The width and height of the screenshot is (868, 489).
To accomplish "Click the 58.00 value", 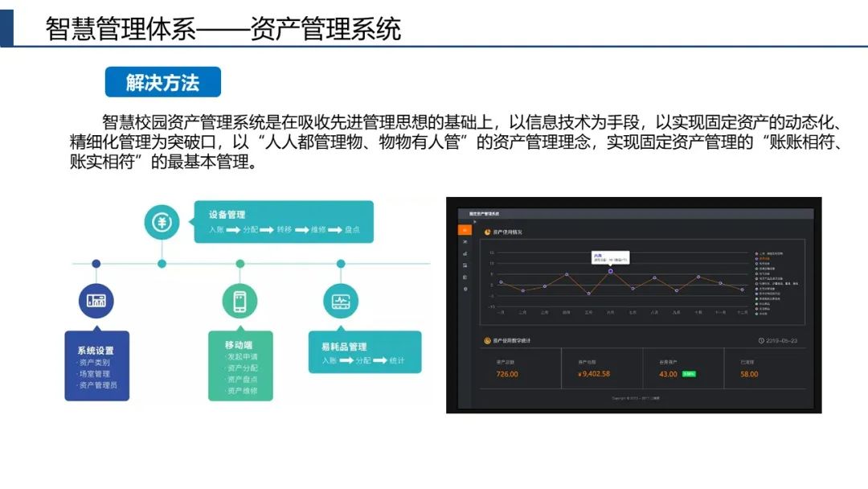I will coord(749,374).
